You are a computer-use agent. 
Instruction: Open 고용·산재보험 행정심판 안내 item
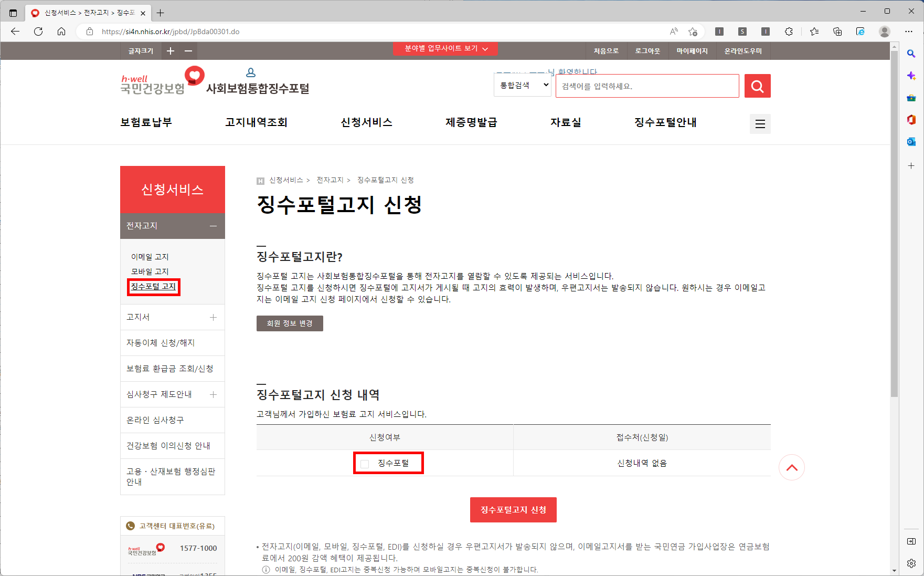pos(173,477)
